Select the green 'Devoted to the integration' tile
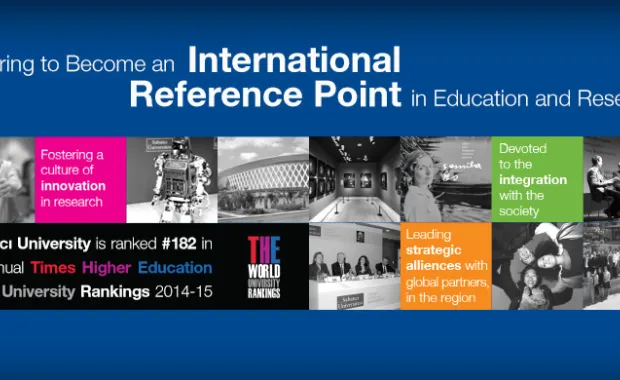 pos(537,180)
